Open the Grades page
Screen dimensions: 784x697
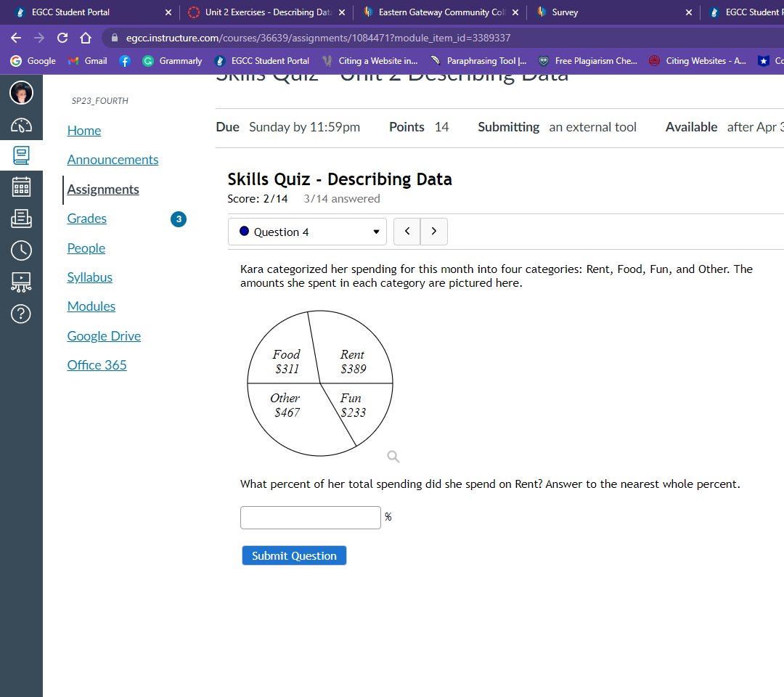coord(86,219)
